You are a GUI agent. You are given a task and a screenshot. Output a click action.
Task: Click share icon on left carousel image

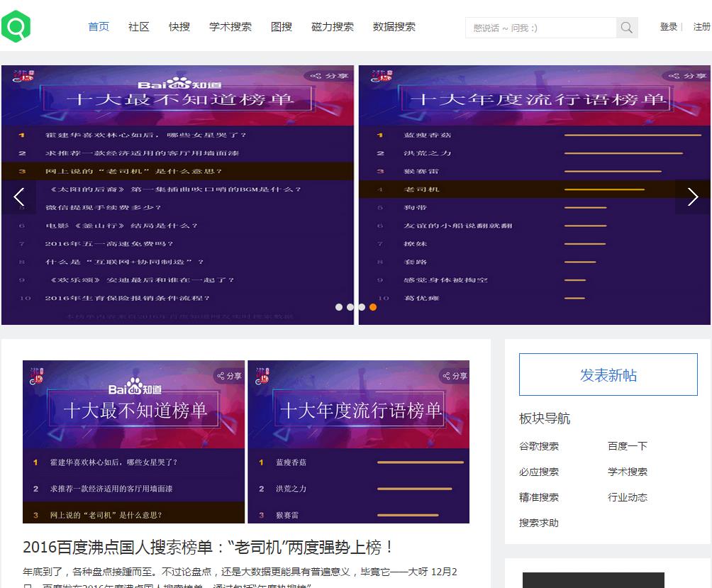coord(329,76)
